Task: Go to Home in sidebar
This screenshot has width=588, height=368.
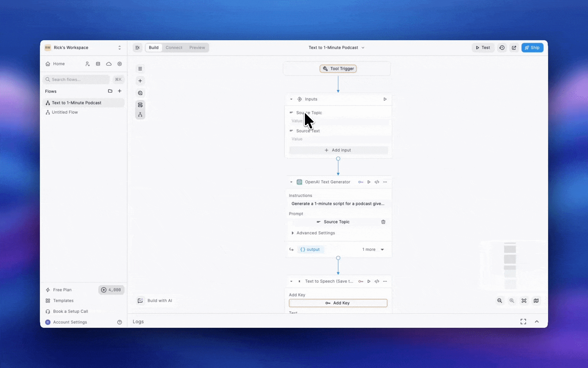Action: click(55, 64)
